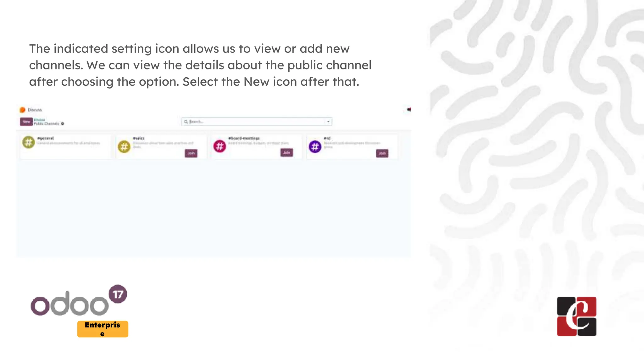Join the #board-meetings channel

[286, 152]
